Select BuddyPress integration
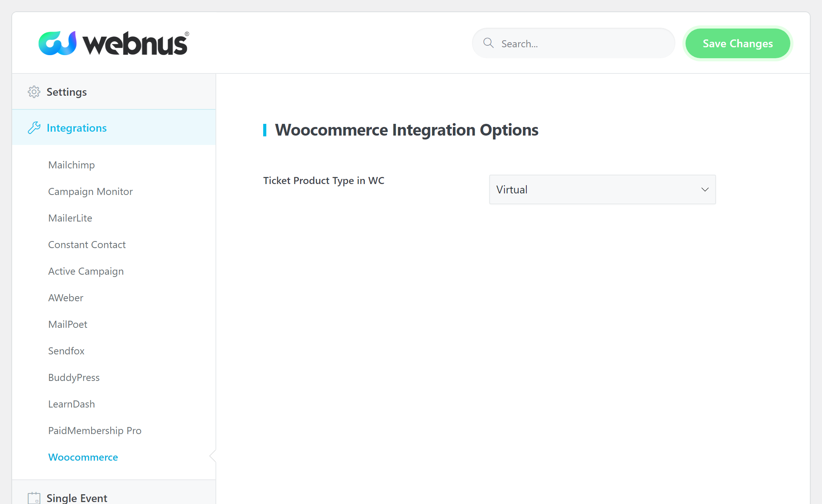 click(74, 377)
